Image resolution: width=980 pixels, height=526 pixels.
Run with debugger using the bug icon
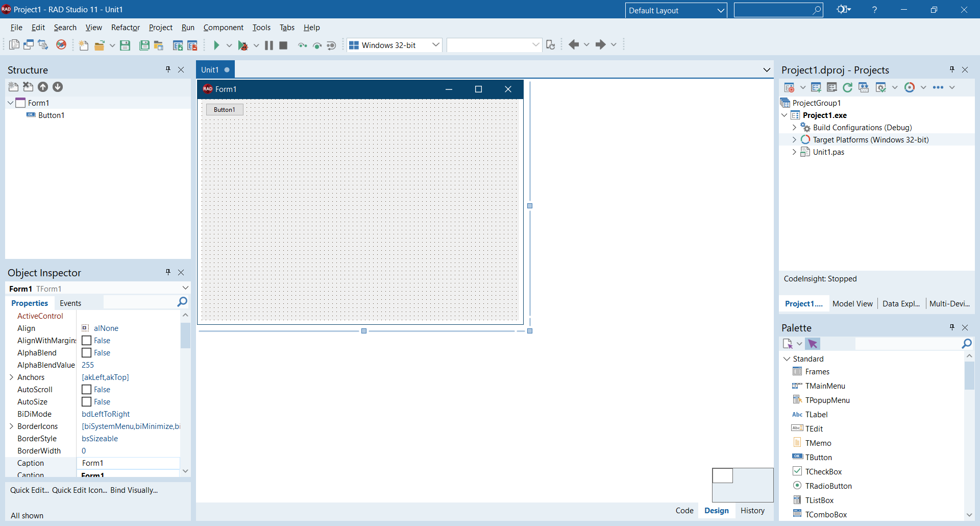click(x=243, y=45)
